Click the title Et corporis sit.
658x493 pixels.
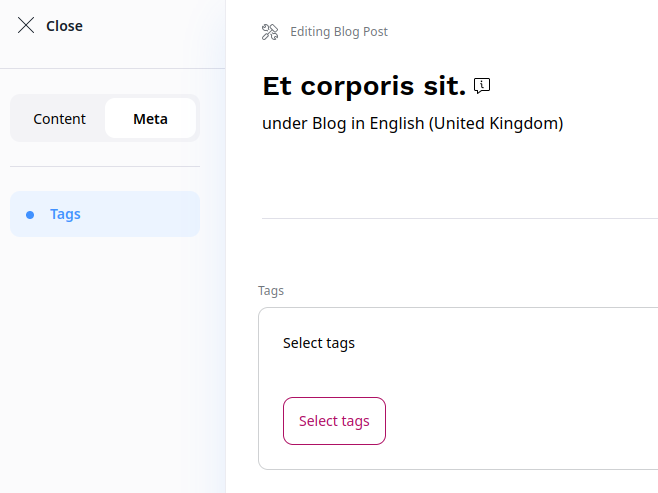click(364, 87)
